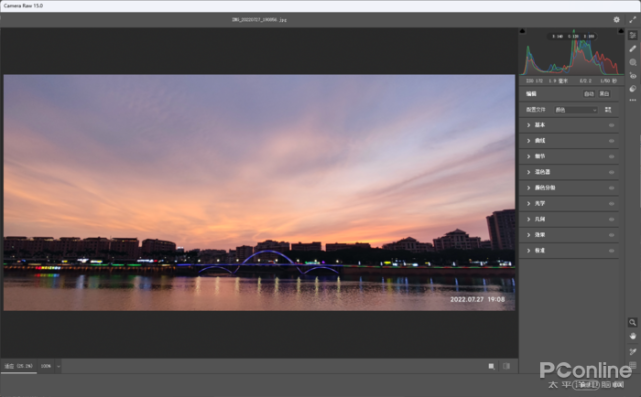
Task: Expand the 光学 panel chevron
Action: [x=529, y=204]
